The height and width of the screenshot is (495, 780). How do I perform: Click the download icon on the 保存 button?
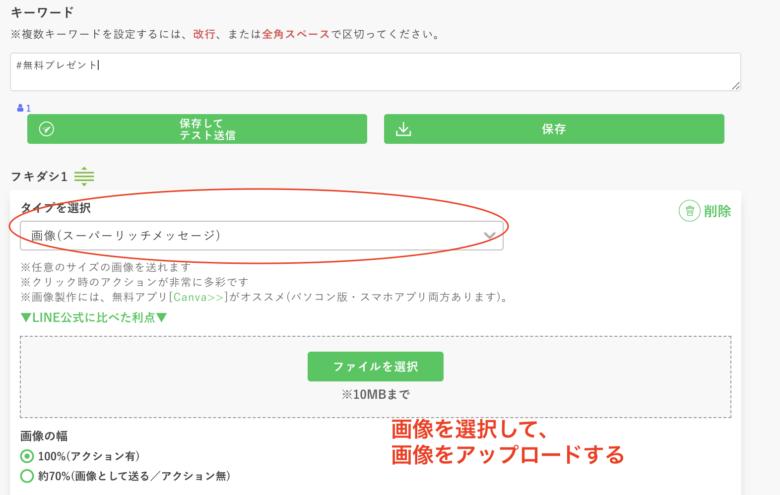click(403, 129)
